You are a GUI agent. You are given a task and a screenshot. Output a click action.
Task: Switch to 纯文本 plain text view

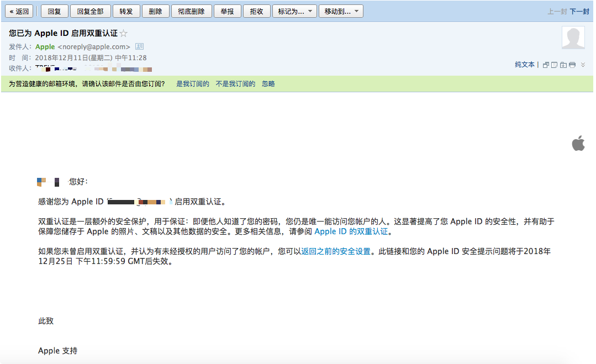[525, 65]
